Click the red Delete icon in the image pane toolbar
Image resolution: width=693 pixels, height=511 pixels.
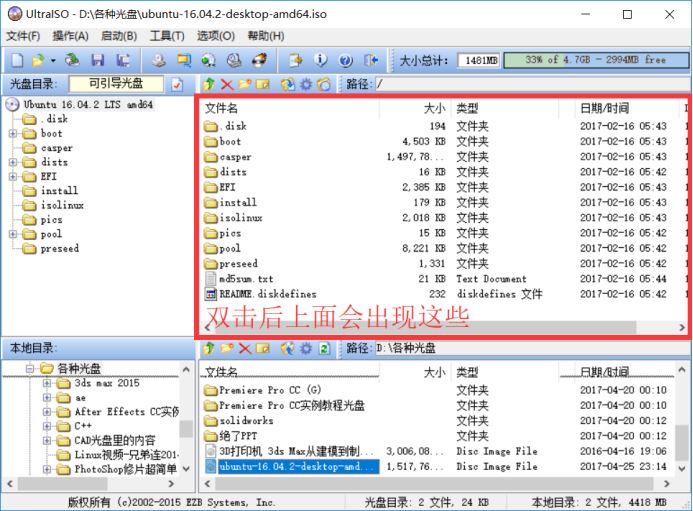(227, 84)
